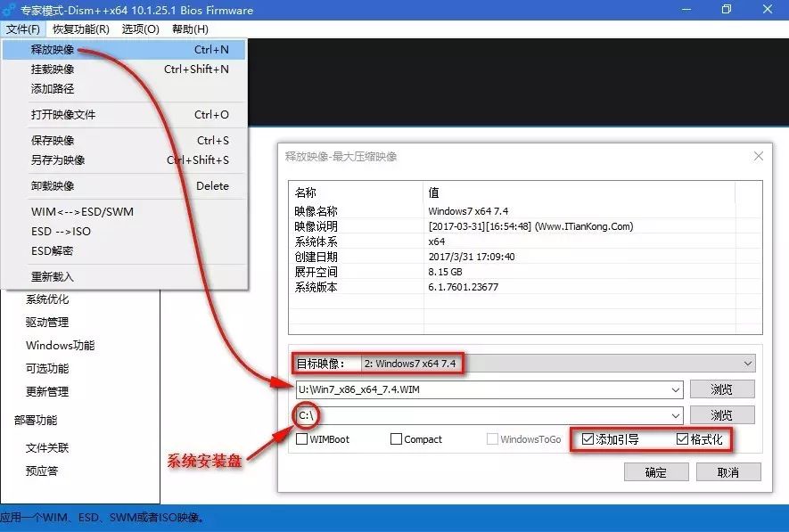Screen dimensions: 789x532
Task: Select 保存映像 to save the image
Action: (x=53, y=140)
